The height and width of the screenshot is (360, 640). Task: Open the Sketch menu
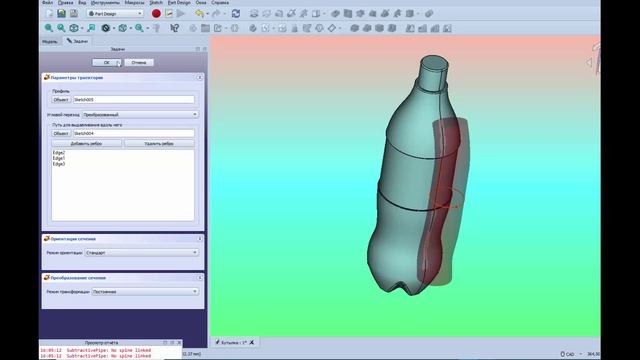coord(156,2)
